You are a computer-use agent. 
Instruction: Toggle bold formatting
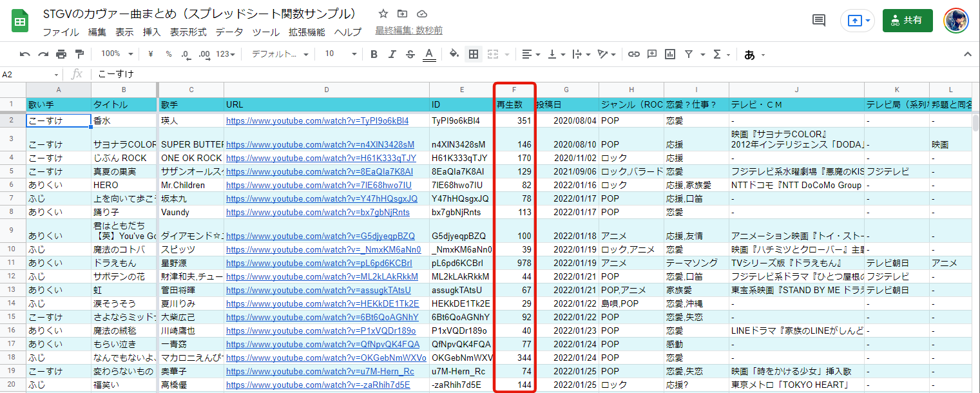pyautogui.click(x=373, y=54)
